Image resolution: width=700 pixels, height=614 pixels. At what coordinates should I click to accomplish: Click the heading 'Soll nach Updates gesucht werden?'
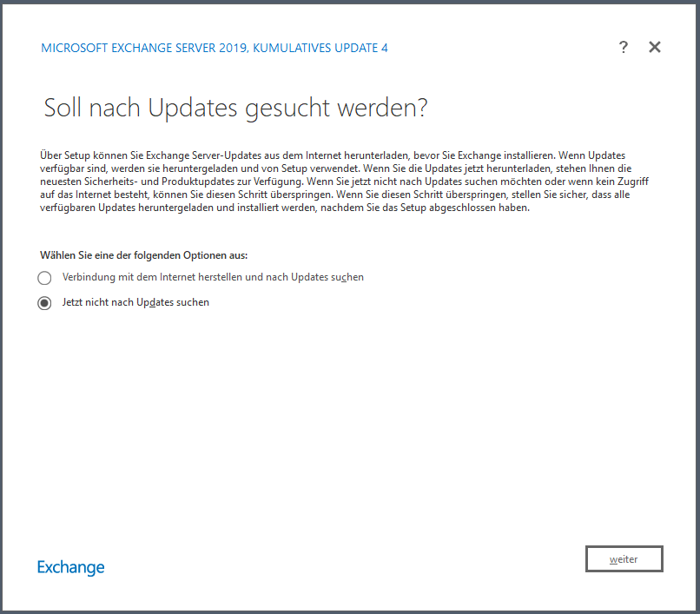(x=235, y=108)
